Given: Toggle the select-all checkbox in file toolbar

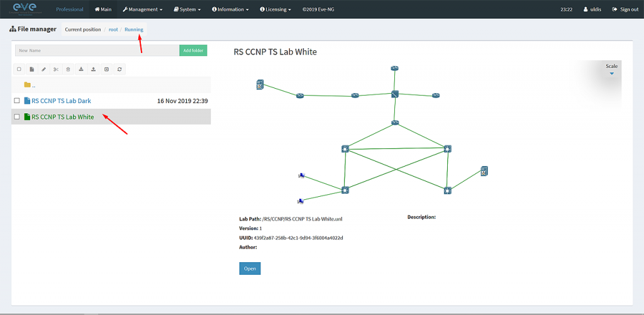Looking at the screenshot, I should point(19,69).
